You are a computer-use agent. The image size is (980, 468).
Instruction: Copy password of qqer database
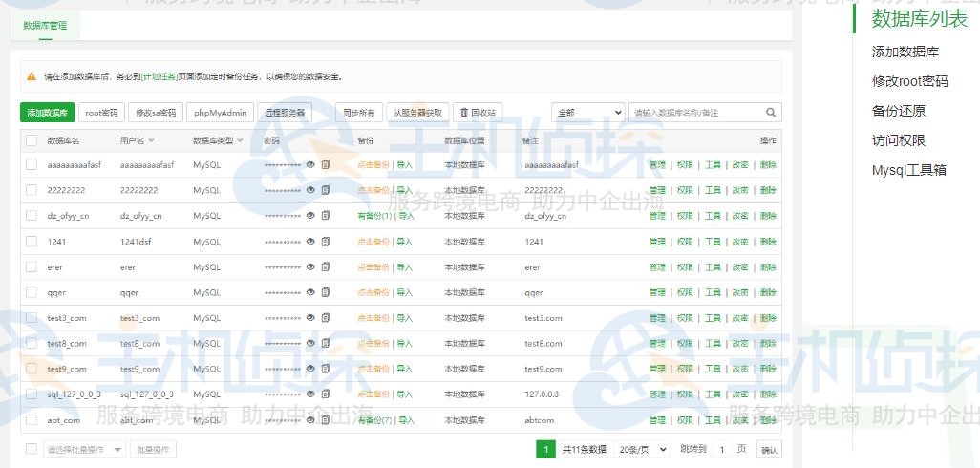click(x=325, y=292)
